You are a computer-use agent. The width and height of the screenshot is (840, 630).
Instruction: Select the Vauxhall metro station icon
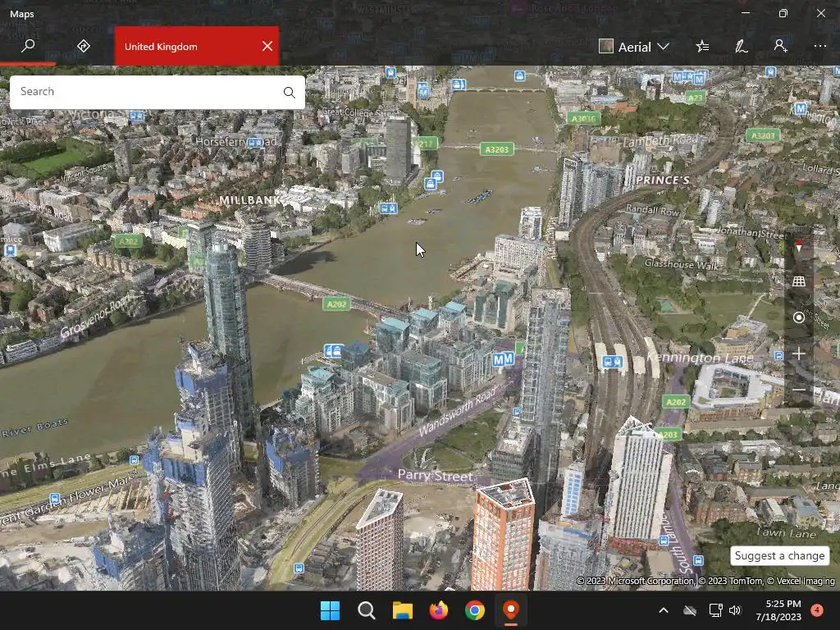pos(503,359)
